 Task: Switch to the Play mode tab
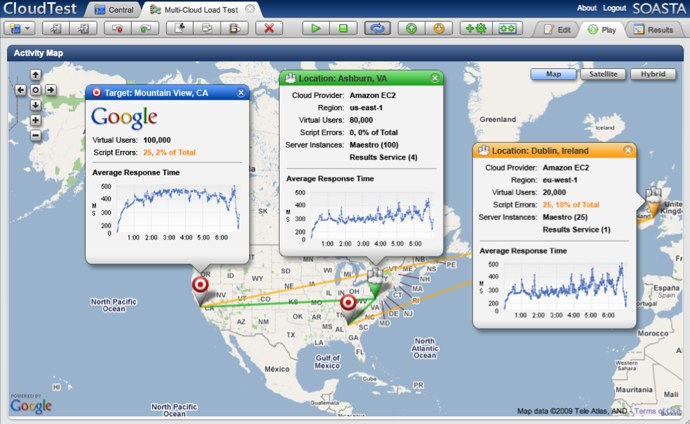(602, 30)
